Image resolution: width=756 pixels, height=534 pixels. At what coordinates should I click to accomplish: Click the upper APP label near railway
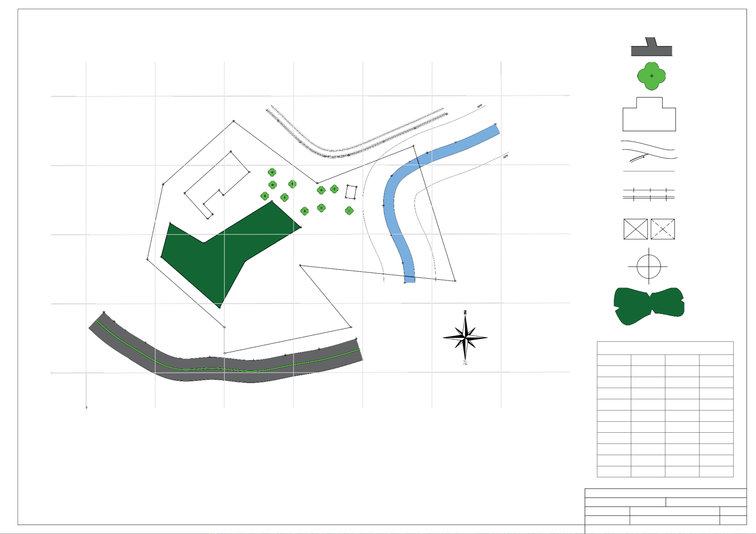480,106
